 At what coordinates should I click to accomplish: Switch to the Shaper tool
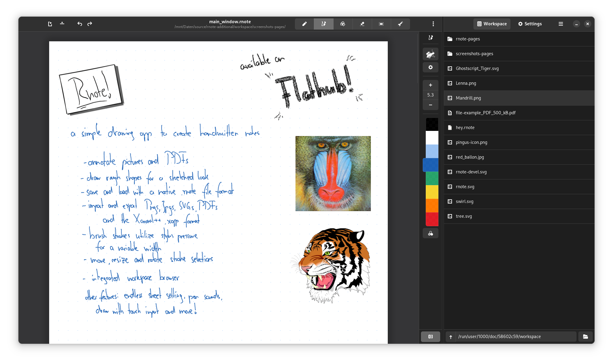(x=343, y=24)
